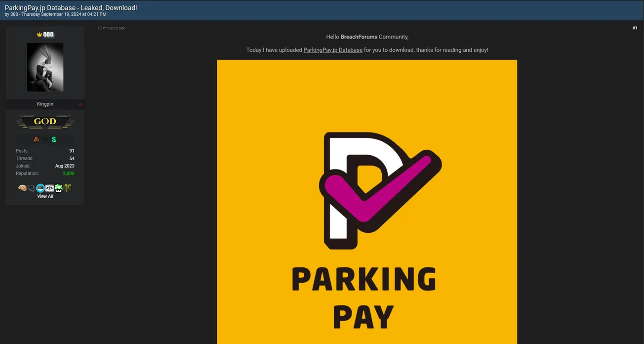Click the ParkingPay.jp Database hyperlink

pos(333,50)
